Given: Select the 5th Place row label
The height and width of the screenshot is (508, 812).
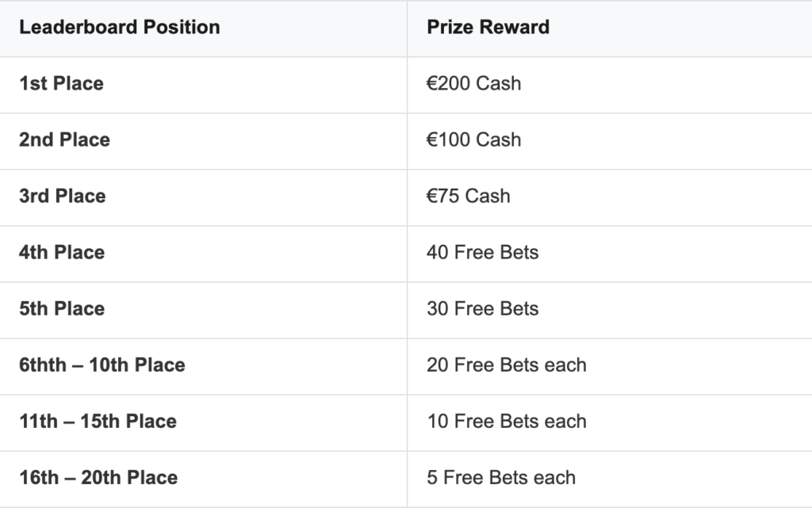Looking at the screenshot, I should coord(62,309).
